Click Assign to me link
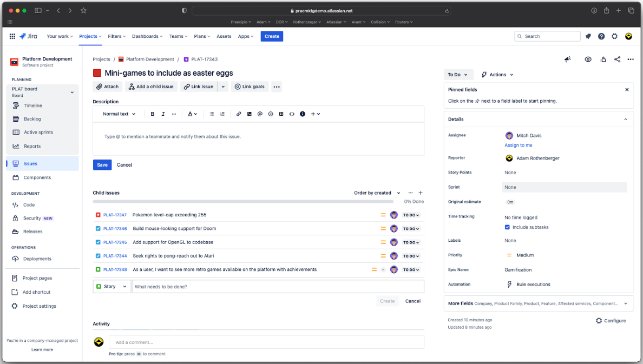The image size is (643, 364). click(x=519, y=145)
